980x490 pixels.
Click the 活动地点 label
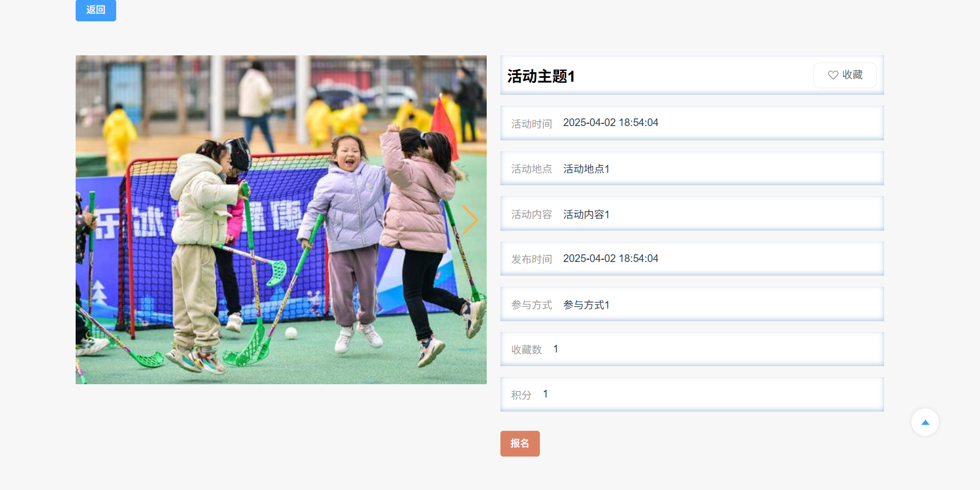coord(531,169)
